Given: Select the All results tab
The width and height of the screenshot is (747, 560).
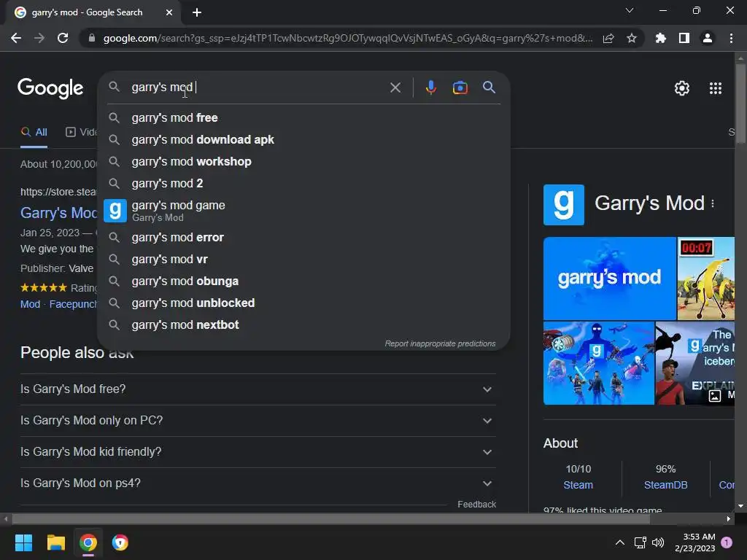Looking at the screenshot, I should click(34, 133).
